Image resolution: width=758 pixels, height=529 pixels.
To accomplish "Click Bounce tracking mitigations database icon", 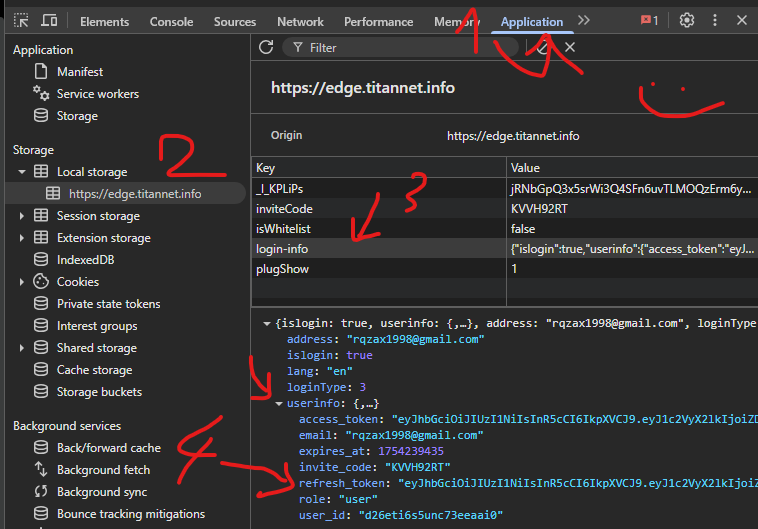I will point(41,513).
